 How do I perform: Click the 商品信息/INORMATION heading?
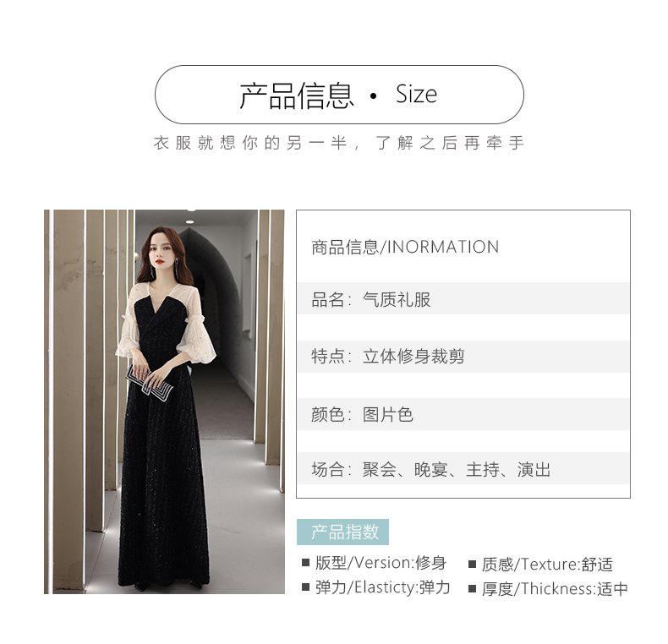point(405,247)
